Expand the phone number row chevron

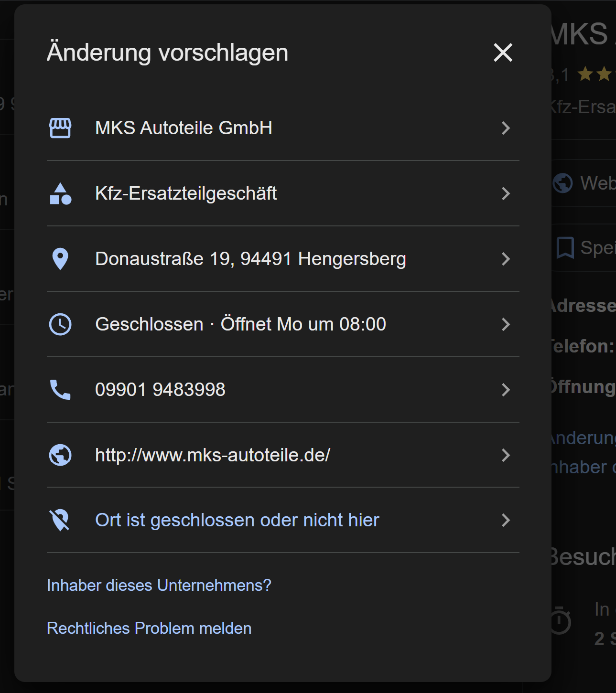[506, 390]
